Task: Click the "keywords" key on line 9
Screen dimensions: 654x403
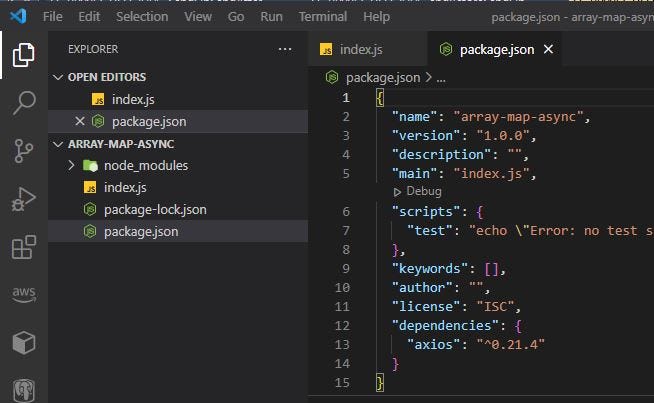Action: click(x=430, y=269)
